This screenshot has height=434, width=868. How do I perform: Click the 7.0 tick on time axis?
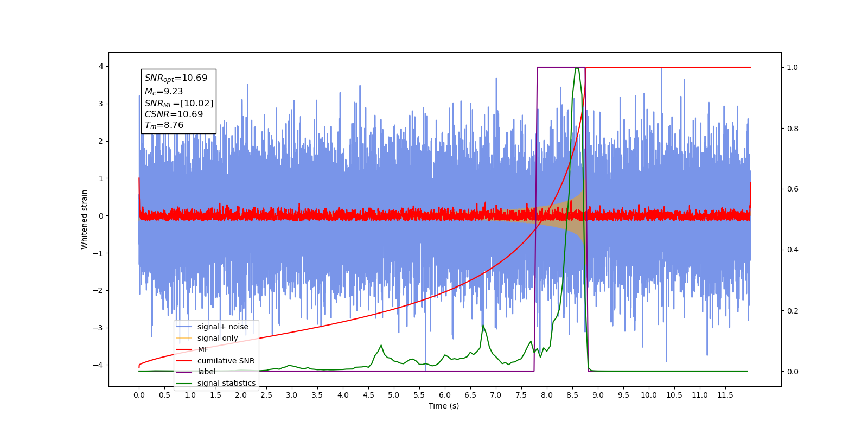coord(496,395)
